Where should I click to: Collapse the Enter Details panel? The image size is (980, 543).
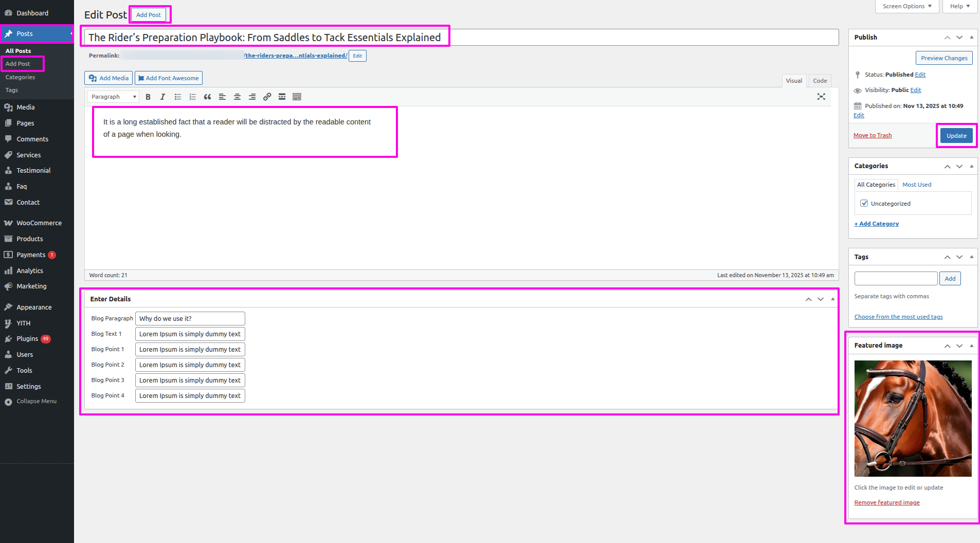click(x=832, y=299)
